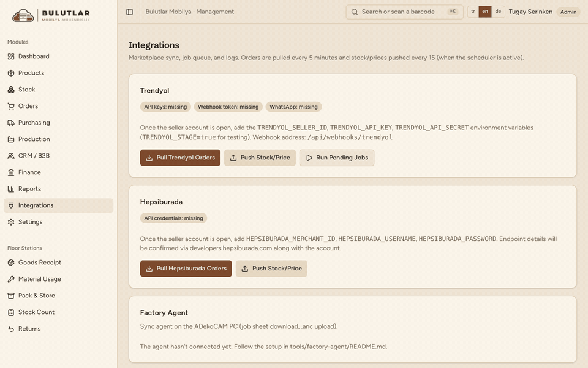
Task: Click the Products box icon
Action: [11, 73]
